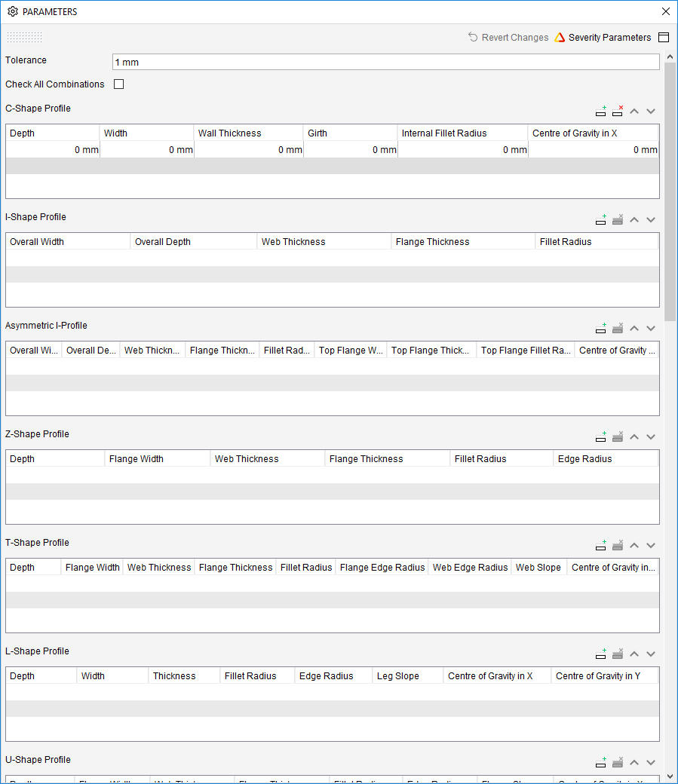Select I-Shape Flange Thickness column header

(x=463, y=241)
